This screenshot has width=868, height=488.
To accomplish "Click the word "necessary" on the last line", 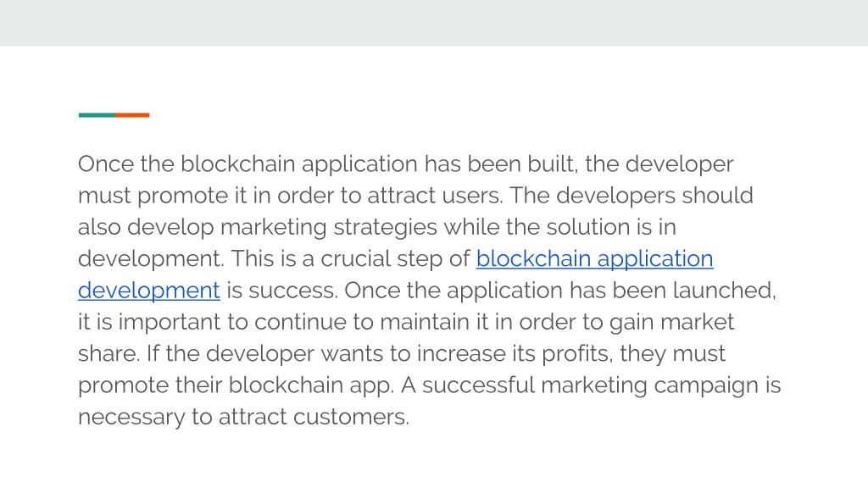I will tap(131, 417).
